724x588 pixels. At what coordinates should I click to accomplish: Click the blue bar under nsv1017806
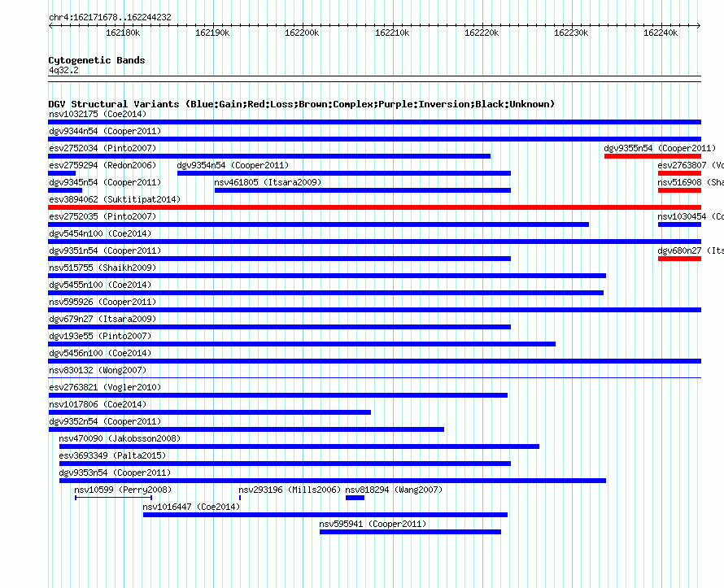point(210,412)
